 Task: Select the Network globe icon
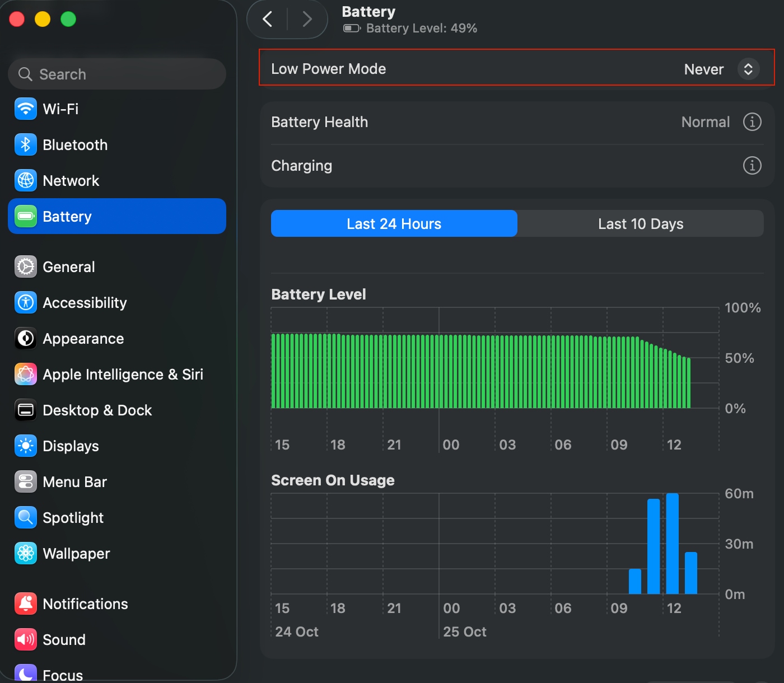point(26,180)
